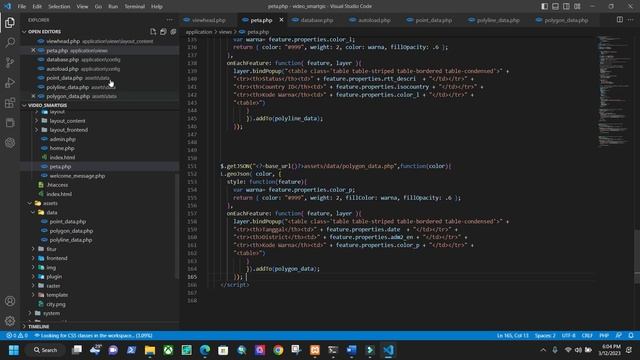Click the notifications bell in status bar
Viewport: 640px width, 360px height.
coord(631,336)
